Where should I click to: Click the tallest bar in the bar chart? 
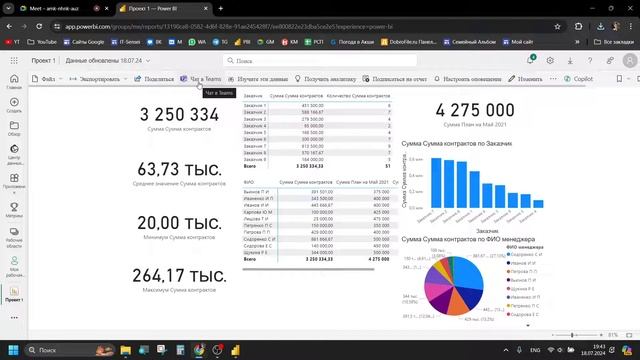pyautogui.click(x=436, y=183)
